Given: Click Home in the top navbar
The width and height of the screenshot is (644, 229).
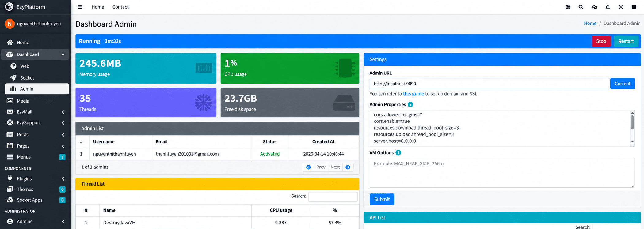Looking at the screenshot, I should click(98, 7).
